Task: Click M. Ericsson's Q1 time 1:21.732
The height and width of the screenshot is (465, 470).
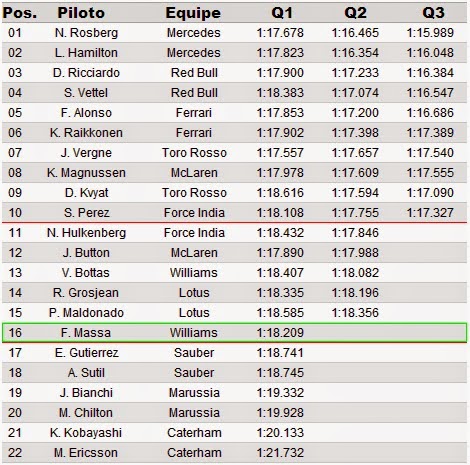Action: click(280, 453)
